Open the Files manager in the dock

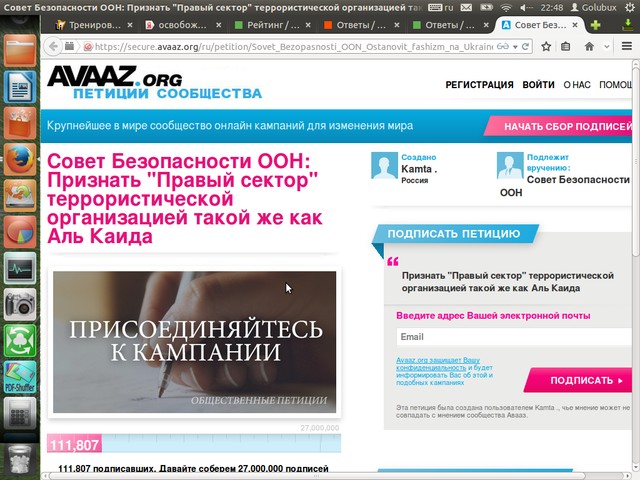point(20,50)
